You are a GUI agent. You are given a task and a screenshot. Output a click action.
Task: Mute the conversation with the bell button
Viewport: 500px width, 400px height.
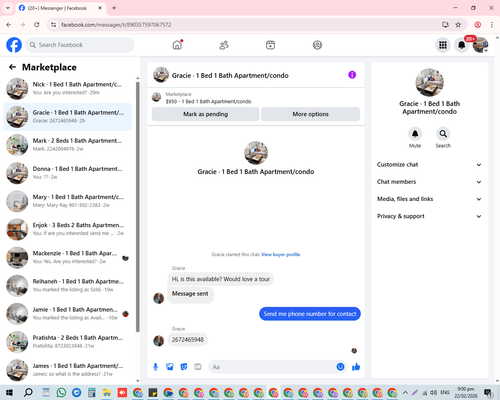coord(415,134)
